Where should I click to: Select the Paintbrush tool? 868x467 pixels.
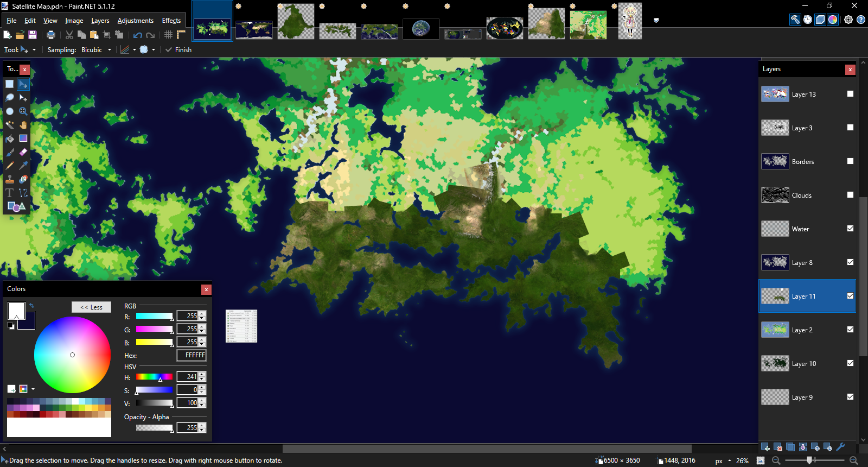coord(10,152)
